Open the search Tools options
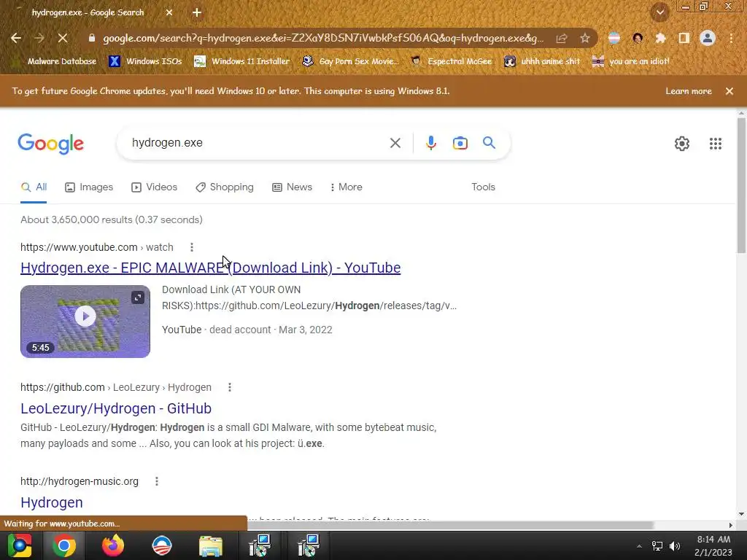The width and height of the screenshot is (747, 560). tap(483, 187)
